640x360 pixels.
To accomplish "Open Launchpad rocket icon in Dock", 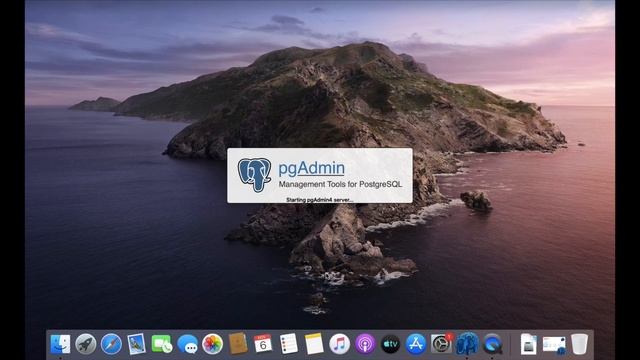I will tap(86, 344).
